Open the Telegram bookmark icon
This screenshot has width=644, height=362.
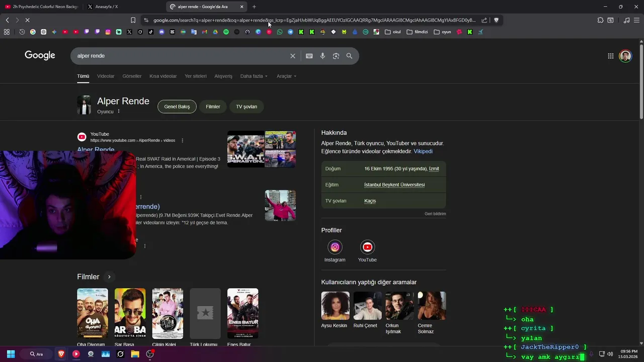[x=290, y=32]
